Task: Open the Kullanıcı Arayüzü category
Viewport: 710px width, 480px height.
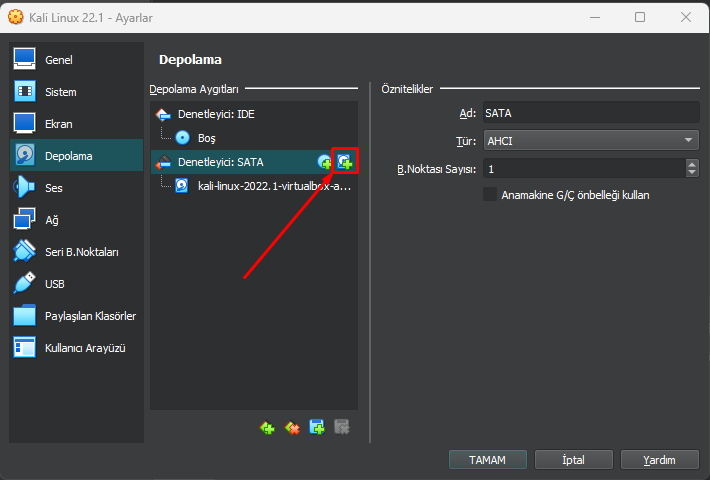Action: [x=77, y=348]
